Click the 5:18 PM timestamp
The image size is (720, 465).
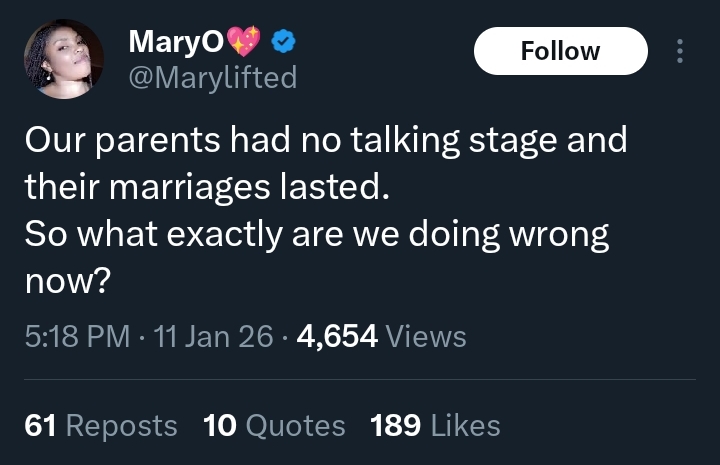[77, 337]
